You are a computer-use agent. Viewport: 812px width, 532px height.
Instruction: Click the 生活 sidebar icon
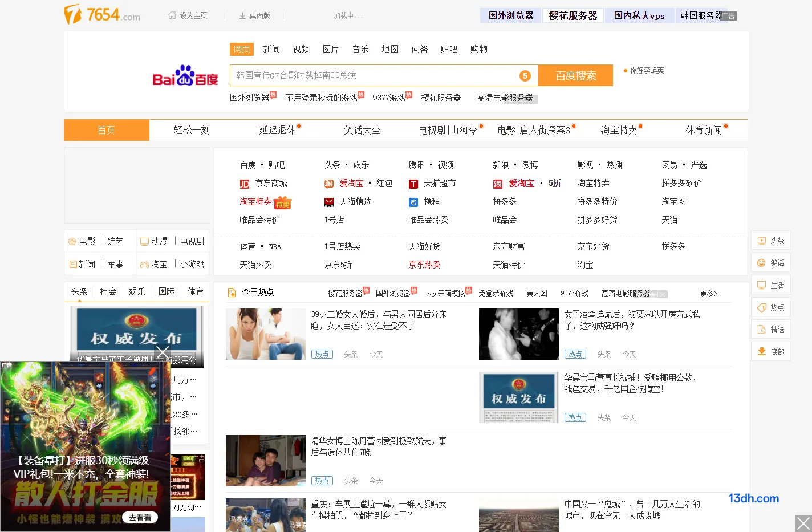(x=761, y=285)
